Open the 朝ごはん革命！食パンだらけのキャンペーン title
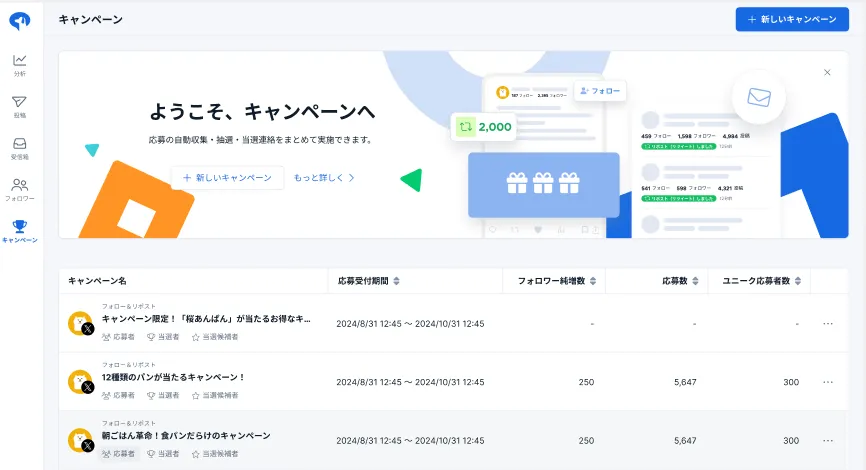 [186, 435]
